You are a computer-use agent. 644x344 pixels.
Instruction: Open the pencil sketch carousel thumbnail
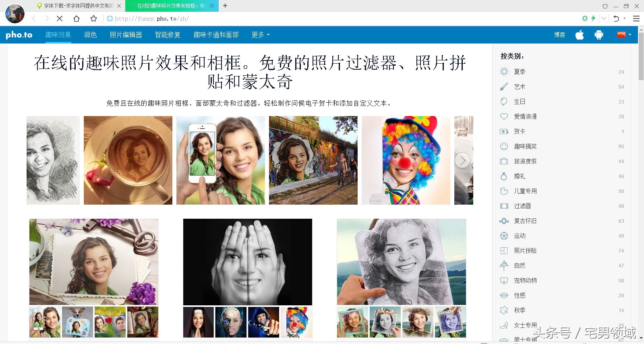(x=53, y=160)
